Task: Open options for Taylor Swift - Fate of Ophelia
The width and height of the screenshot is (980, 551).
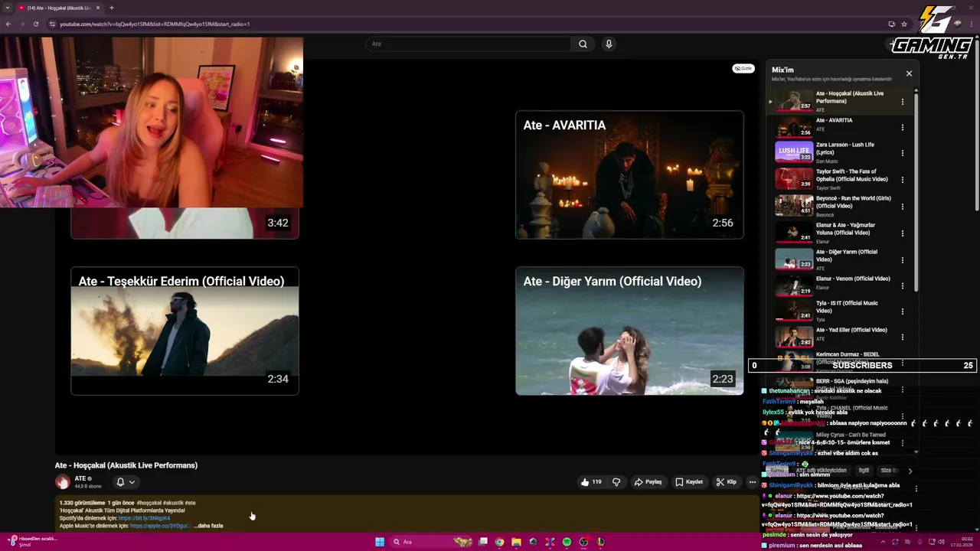Action: coord(902,179)
